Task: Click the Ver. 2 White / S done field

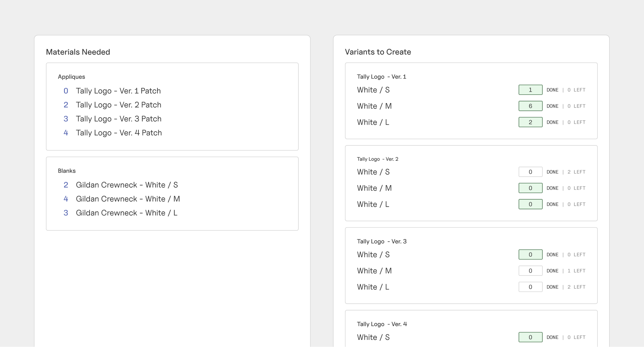Action: pos(530,172)
